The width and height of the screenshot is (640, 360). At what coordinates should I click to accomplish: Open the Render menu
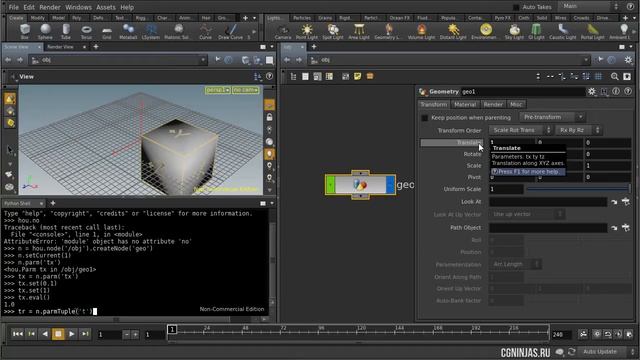click(x=50, y=7)
